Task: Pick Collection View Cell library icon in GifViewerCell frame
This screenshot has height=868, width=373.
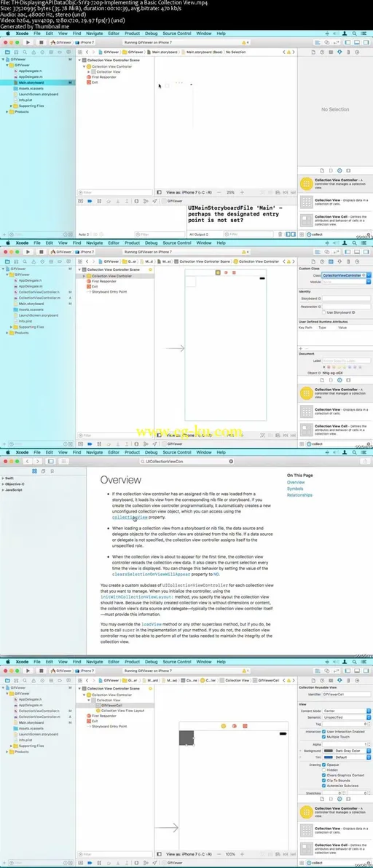Action: [x=306, y=848]
